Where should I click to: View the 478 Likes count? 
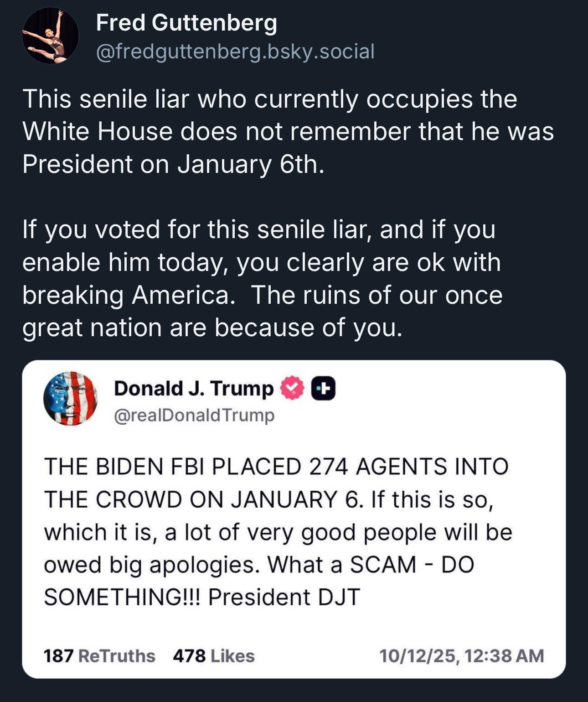click(x=213, y=656)
